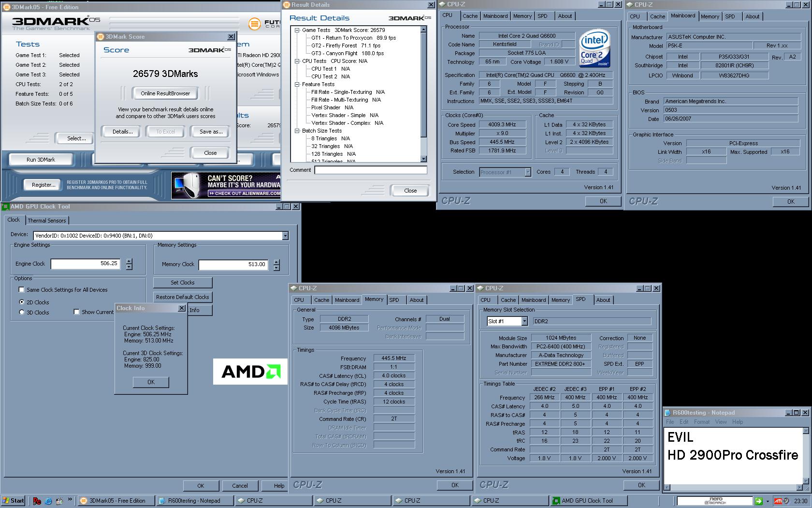Open the Online ResultBrowser
This screenshot has width=812, height=508.
[165, 93]
